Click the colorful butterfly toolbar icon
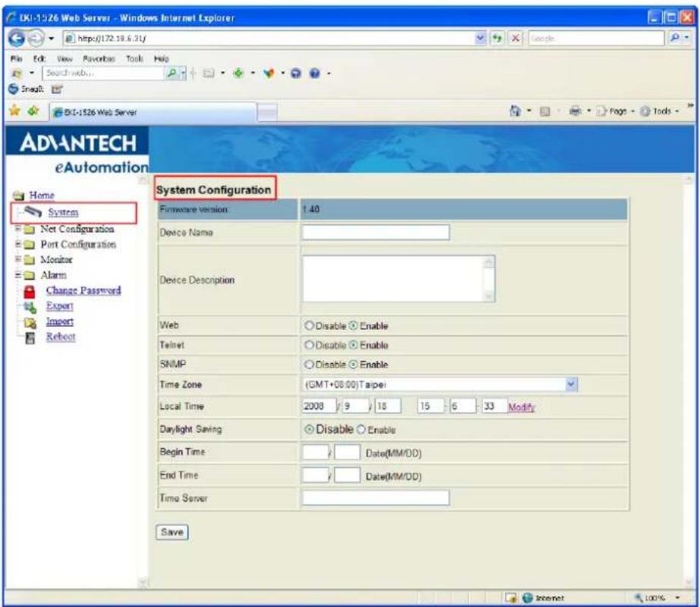700x607 pixels. pos(268,74)
